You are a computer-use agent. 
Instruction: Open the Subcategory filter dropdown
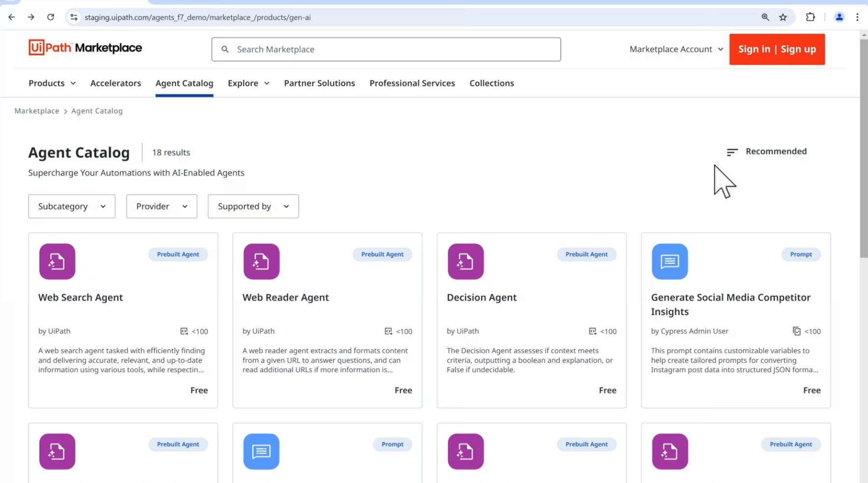(x=72, y=206)
